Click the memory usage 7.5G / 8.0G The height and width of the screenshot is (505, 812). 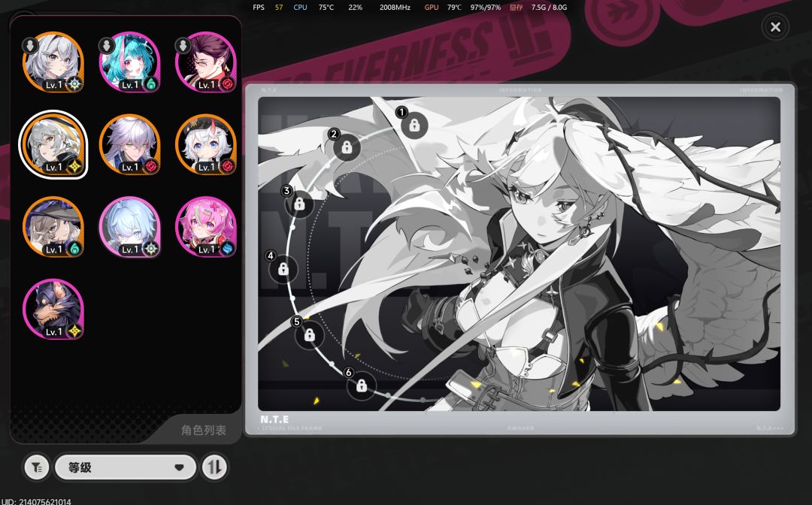click(549, 8)
